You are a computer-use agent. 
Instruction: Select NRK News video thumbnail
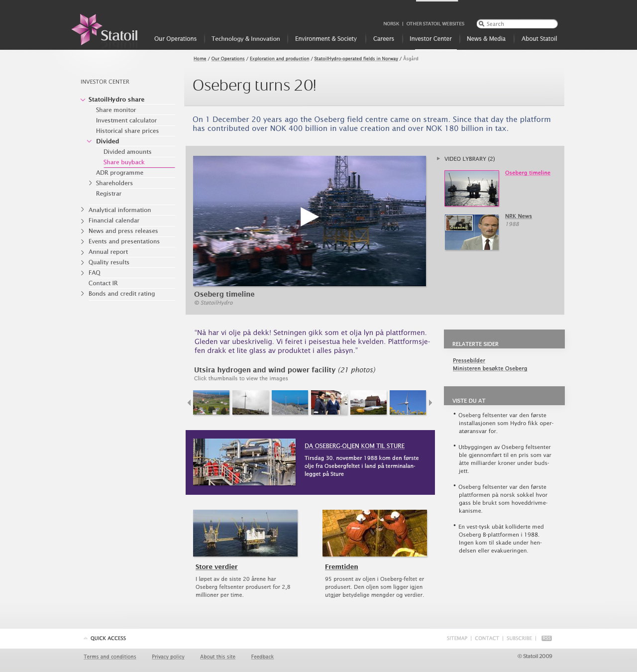[472, 232]
